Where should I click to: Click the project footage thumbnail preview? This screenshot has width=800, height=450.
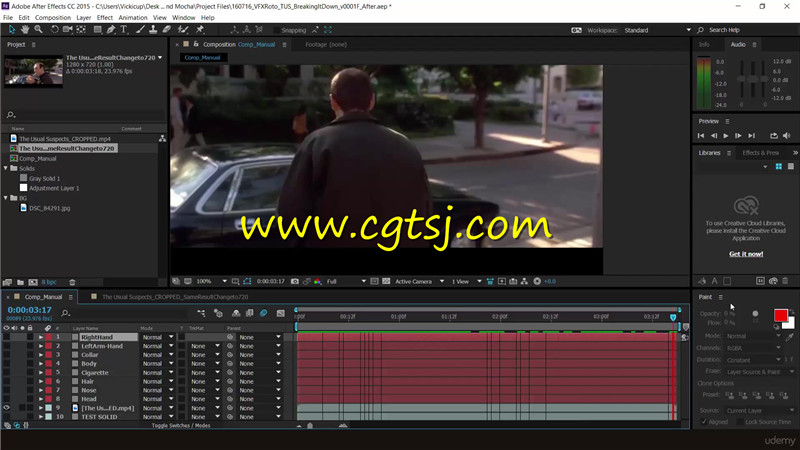[34, 72]
